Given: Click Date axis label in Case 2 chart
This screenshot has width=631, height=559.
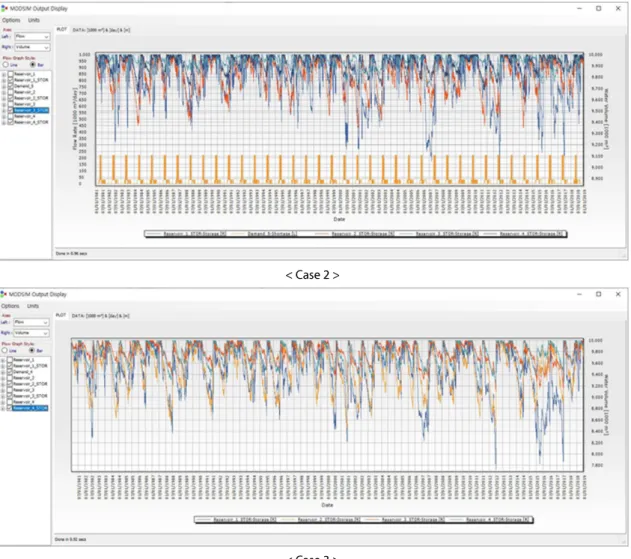Looking at the screenshot, I should [x=339, y=219].
